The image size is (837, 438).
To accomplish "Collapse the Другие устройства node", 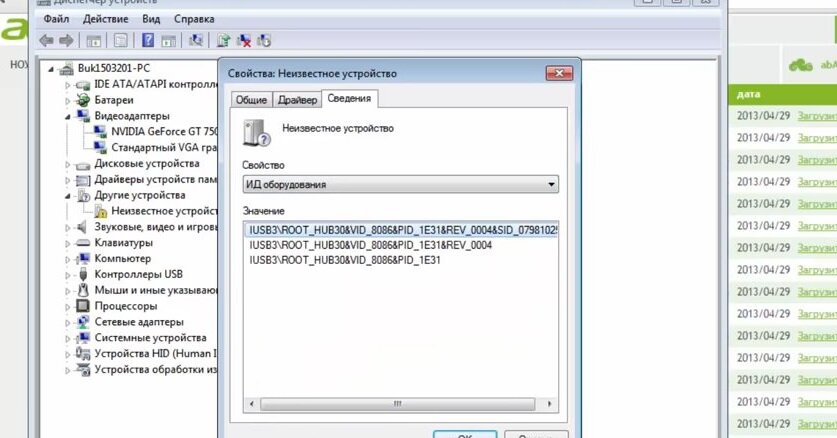I will pos(68,196).
